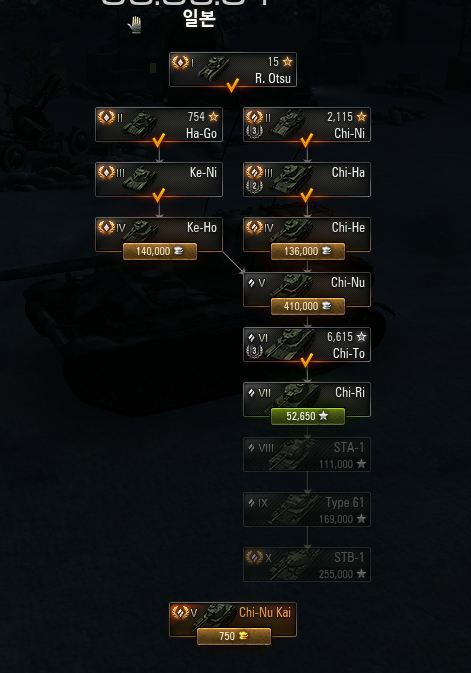The image size is (471, 673).
Task: Buy Chi-Nu Kai with the 750 gold button
Action: [234, 636]
